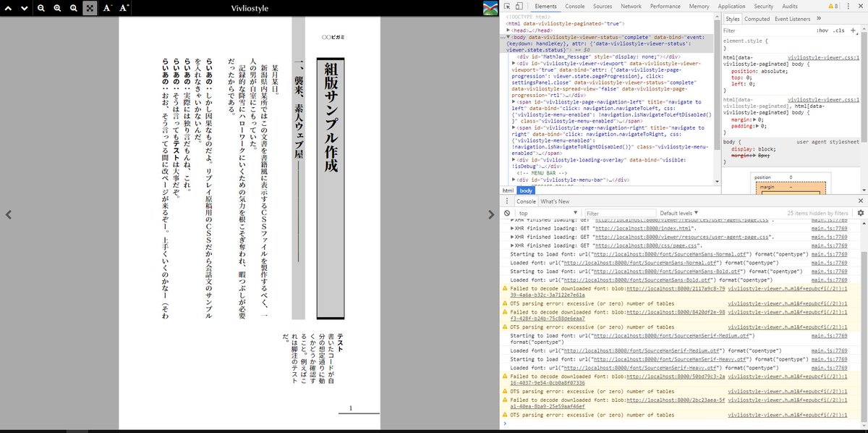The height and width of the screenshot is (433, 868).
Task: Select the Computed sidebar tab
Action: (757, 19)
